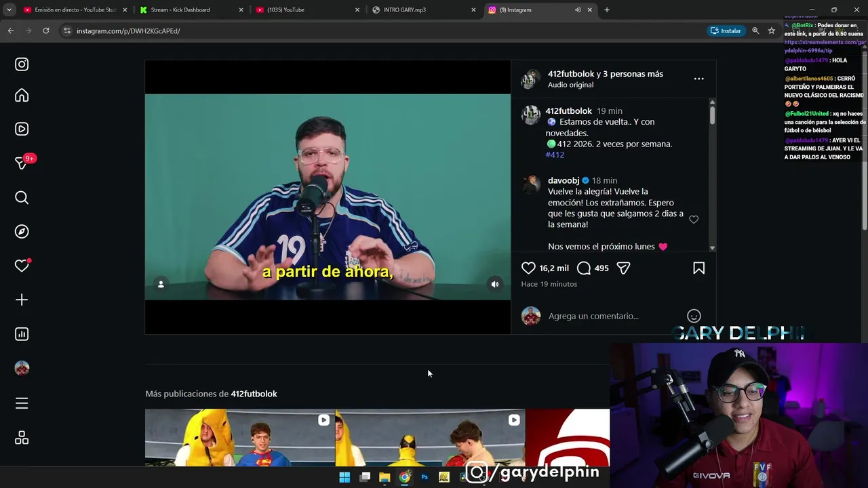Open post options three-dot menu
Image resolution: width=868 pixels, height=488 pixels.
click(x=698, y=79)
